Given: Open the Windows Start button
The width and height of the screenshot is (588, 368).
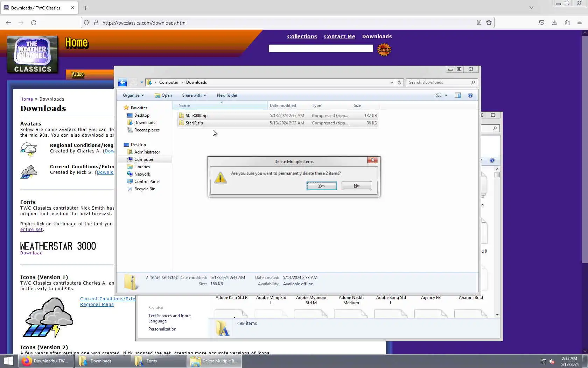Looking at the screenshot, I should coord(8,361).
